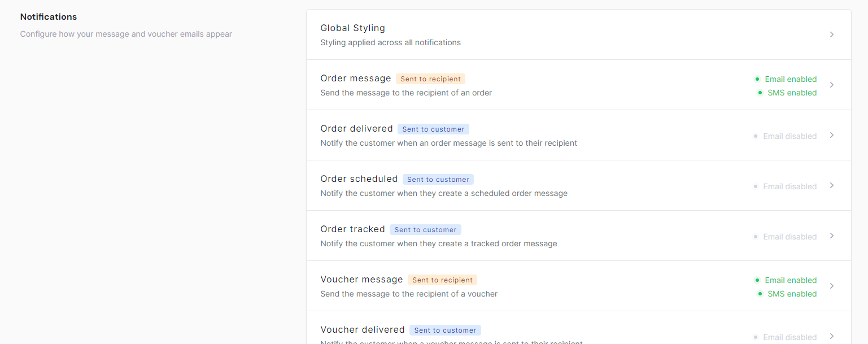Click Voucher message SMS enabled status
The height and width of the screenshot is (344, 868).
tap(787, 294)
